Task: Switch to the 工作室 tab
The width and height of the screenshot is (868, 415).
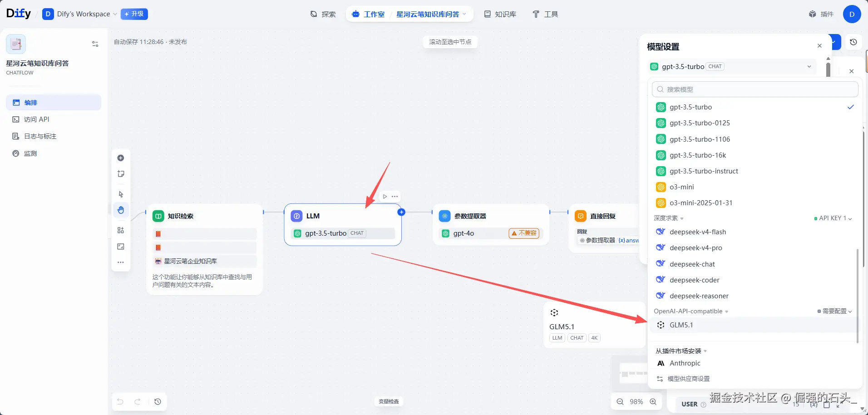Action: pos(369,14)
